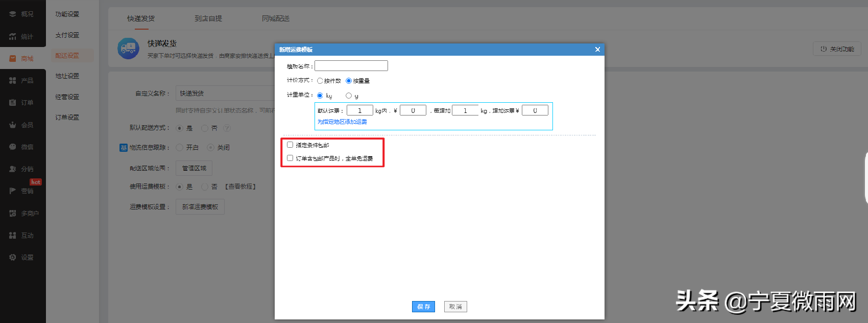
Task: Open 功能设置 in the submenu
Action: (67, 14)
